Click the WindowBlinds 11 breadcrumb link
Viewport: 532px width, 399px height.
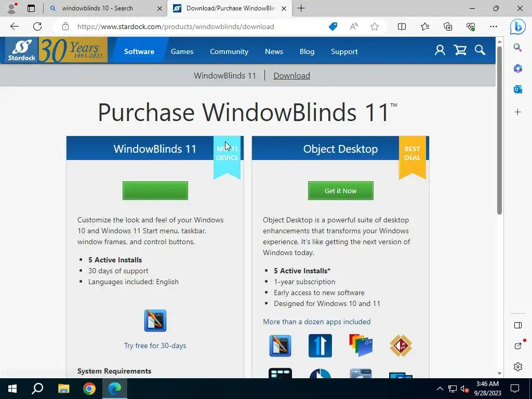coord(224,75)
